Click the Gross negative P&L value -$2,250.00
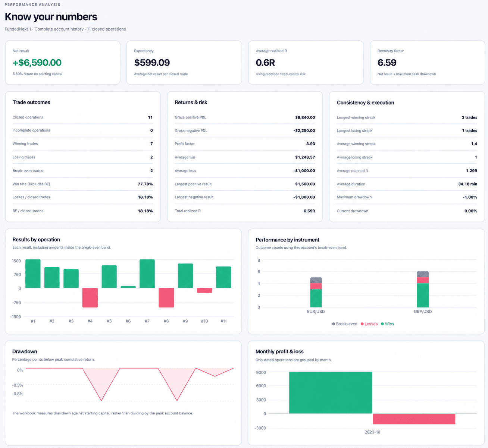This screenshot has width=488, height=448. pos(304,130)
